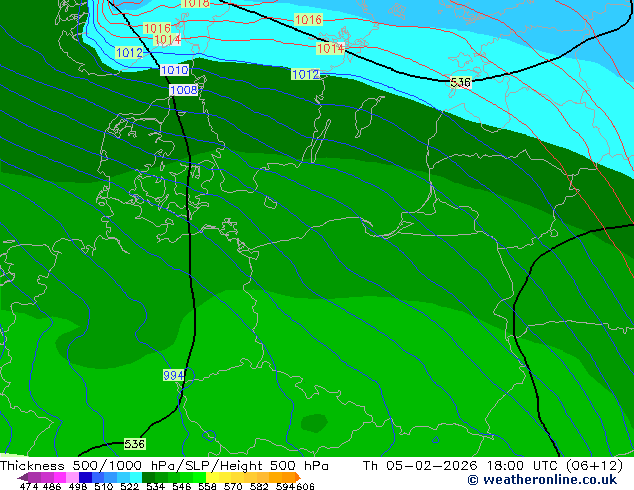The width and height of the screenshot is (634, 490).
Task: Pick the dark blue legend swatch
Action: 85,477
